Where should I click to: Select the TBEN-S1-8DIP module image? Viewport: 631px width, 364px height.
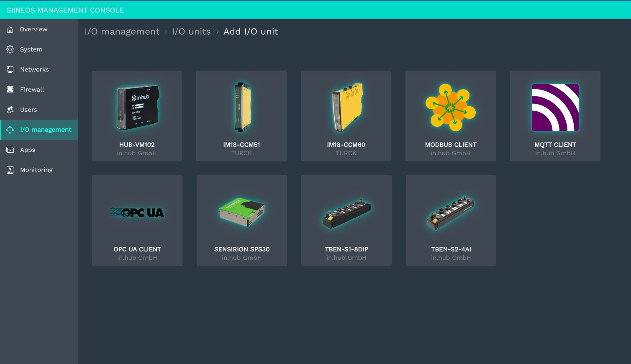346,214
